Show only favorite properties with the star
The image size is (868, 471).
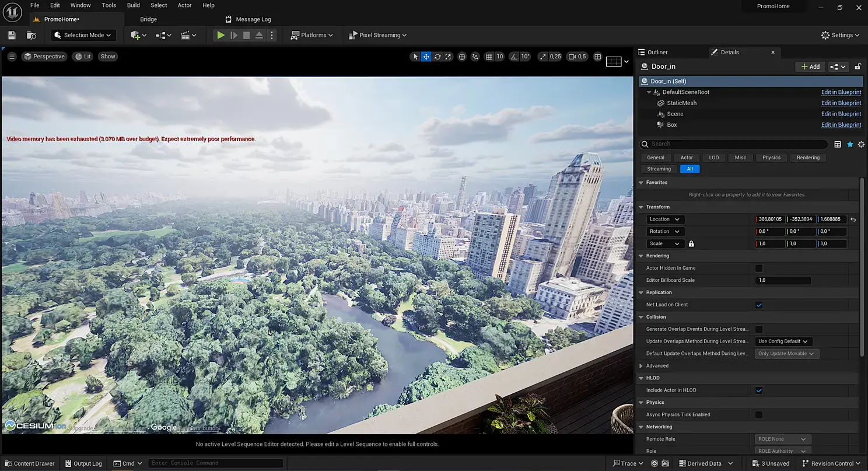click(850, 144)
